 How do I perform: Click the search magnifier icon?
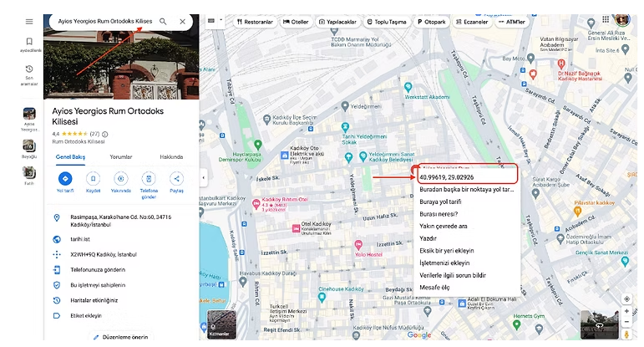(163, 21)
